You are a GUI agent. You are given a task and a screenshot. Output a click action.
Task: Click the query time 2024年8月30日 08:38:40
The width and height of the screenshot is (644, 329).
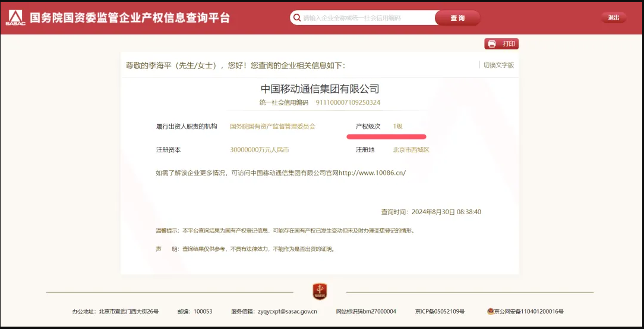(446, 212)
